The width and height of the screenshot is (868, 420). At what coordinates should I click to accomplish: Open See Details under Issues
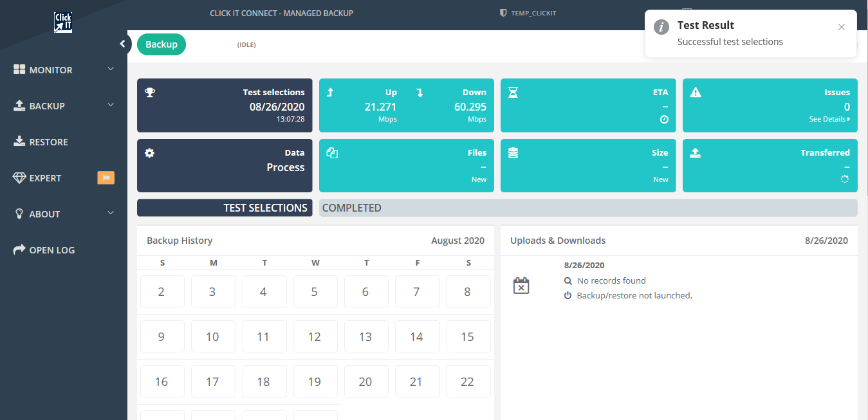tap(829, 119)
